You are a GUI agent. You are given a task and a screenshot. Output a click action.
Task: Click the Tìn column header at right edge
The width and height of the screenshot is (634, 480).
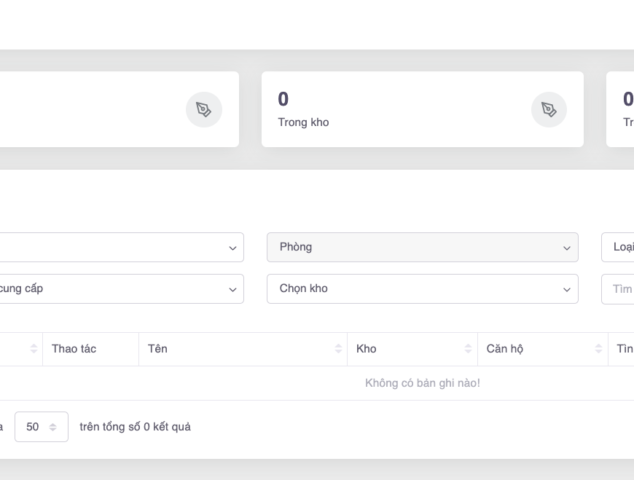pos(624,349)
